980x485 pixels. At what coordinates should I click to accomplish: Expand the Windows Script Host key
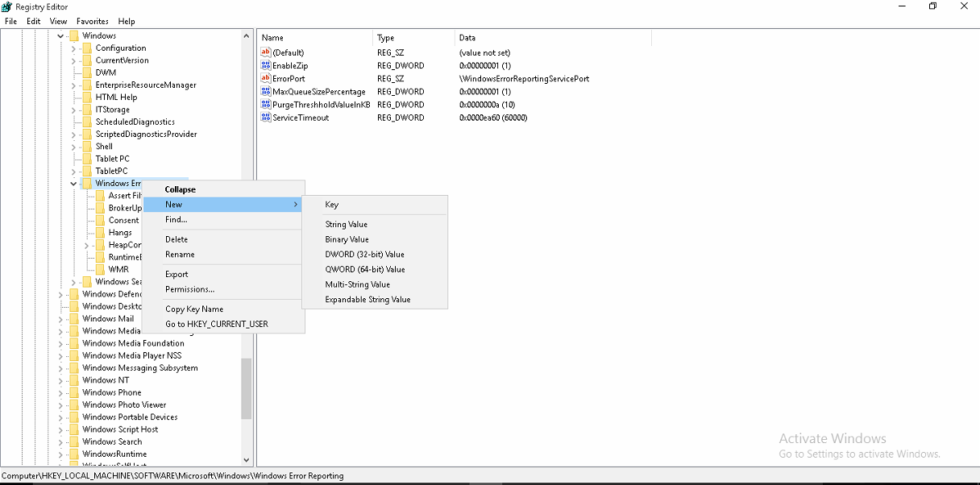60,429
